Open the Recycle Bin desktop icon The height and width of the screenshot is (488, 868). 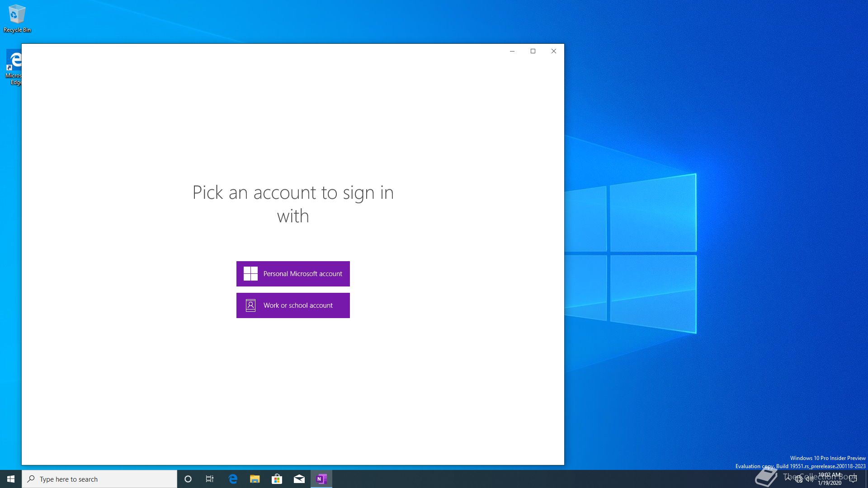[x=17, y=19]
